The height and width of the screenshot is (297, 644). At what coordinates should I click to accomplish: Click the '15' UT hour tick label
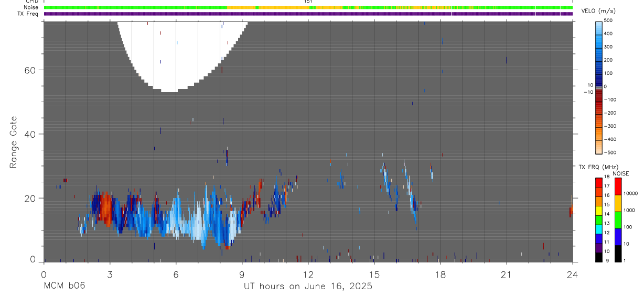click(x=374, y=274)
